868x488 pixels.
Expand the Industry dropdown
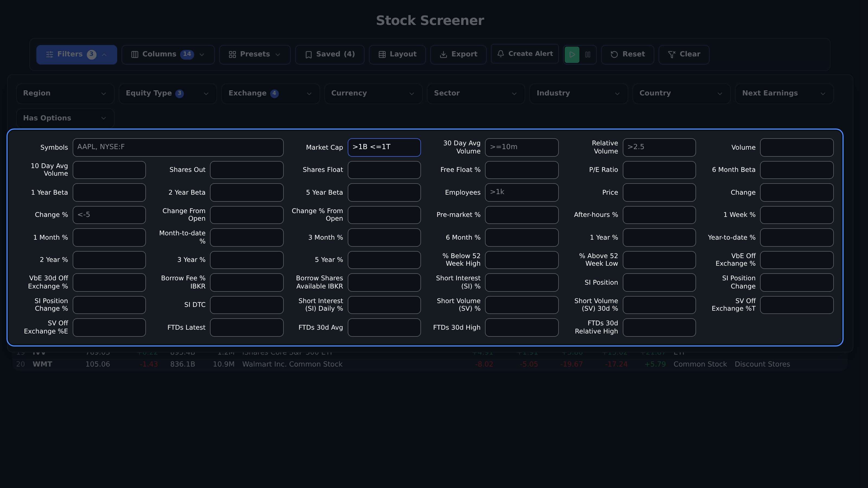(x=579, y=94)
